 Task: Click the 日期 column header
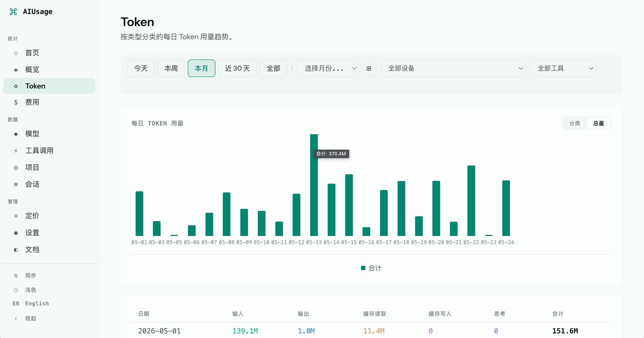click(144, 314)
